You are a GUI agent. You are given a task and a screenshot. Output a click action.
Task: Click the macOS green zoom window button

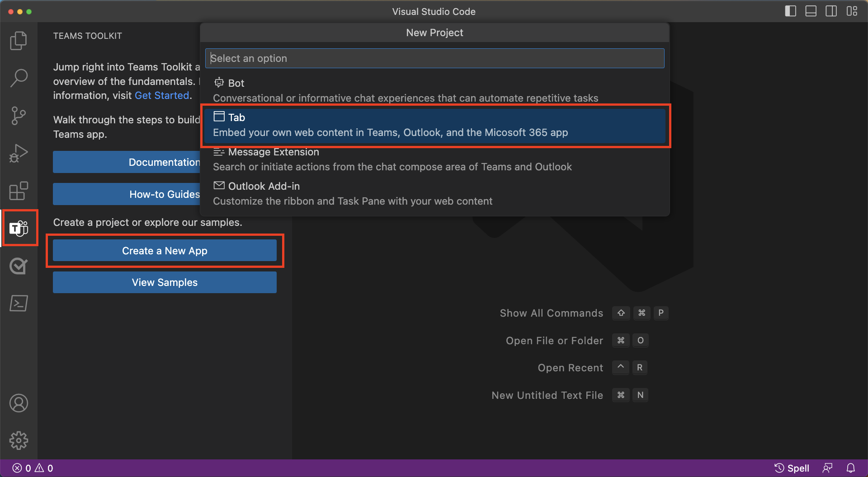pyautogui.click(x=29, y=12)
